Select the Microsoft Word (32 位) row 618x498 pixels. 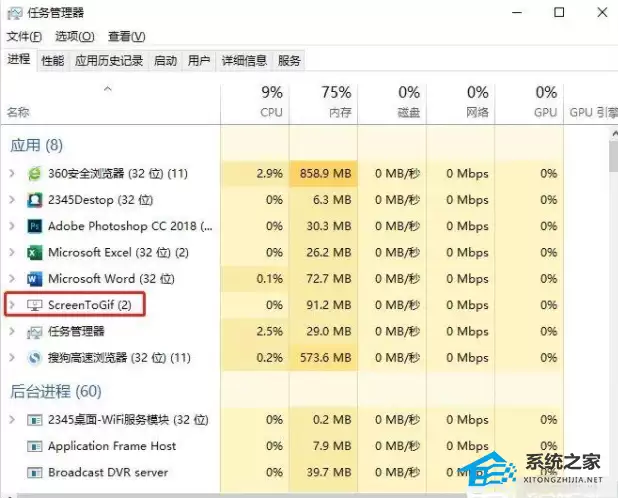[x=282, y=279]
